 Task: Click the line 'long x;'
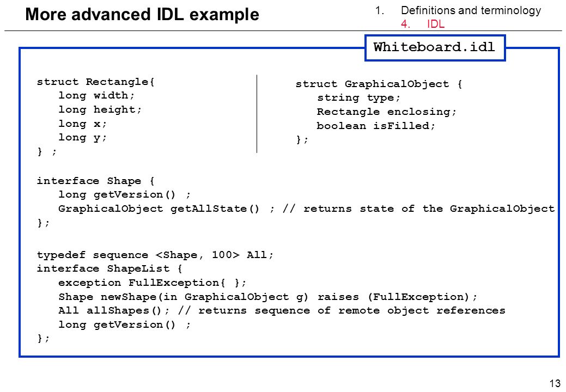coord(83,124)
